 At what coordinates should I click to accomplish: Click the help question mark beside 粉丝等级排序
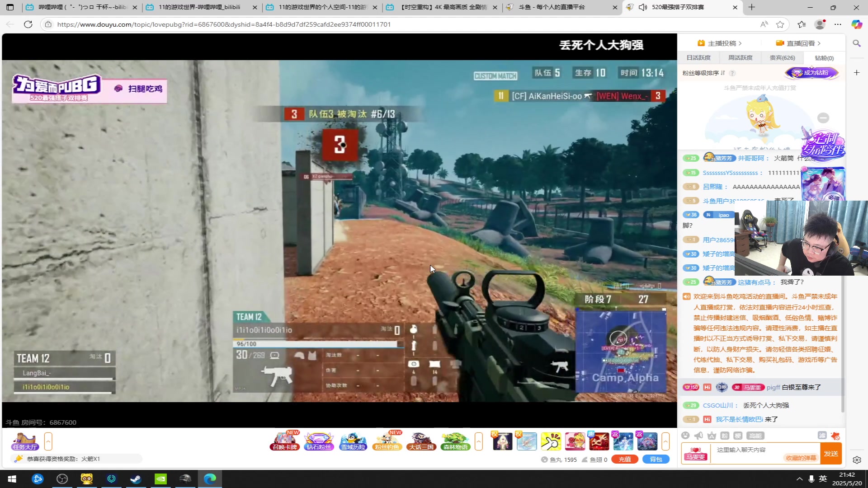732,73
